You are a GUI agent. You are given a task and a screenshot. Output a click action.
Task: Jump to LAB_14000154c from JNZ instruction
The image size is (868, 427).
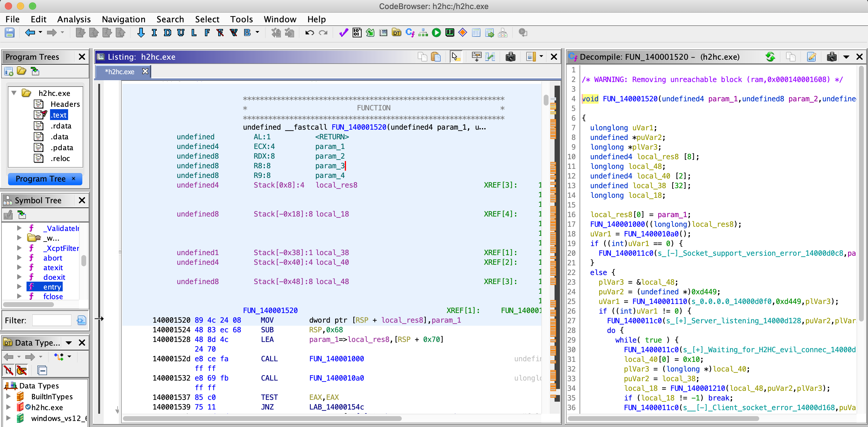click(x=337, y=407)
